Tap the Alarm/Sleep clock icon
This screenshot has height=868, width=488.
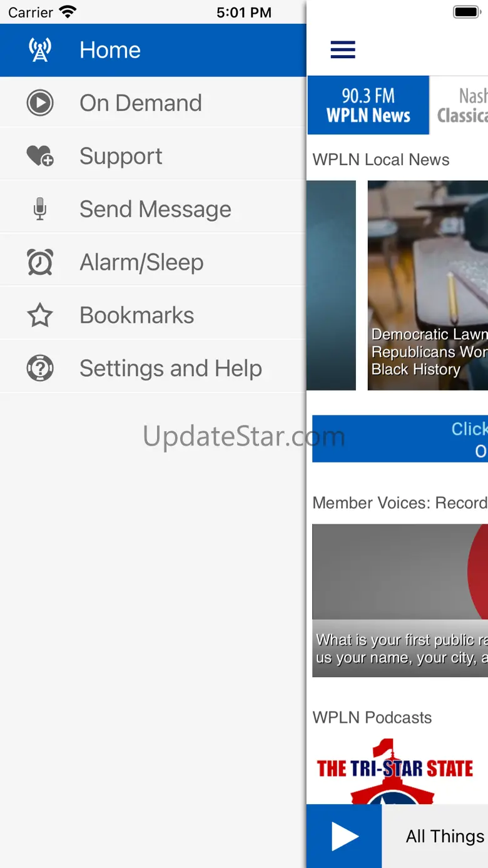click(40, 262)
